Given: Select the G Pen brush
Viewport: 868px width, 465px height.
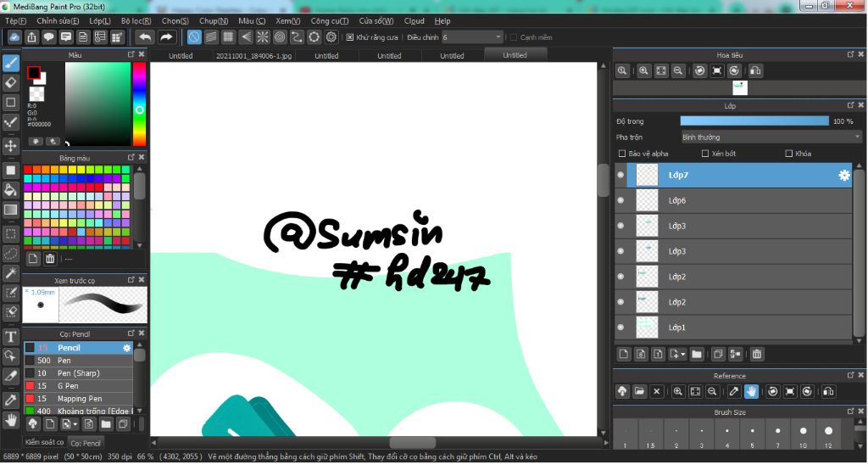Looking at the screenshot, I should tap(78, 386).
